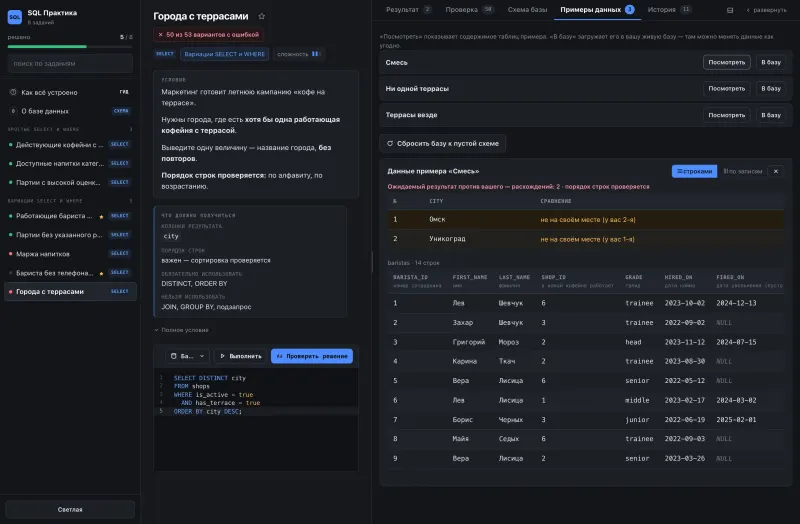This screenshot has width=800, height=524.
Task: Click the ГИД badge in sidebar
Action: tap(124, 92)
